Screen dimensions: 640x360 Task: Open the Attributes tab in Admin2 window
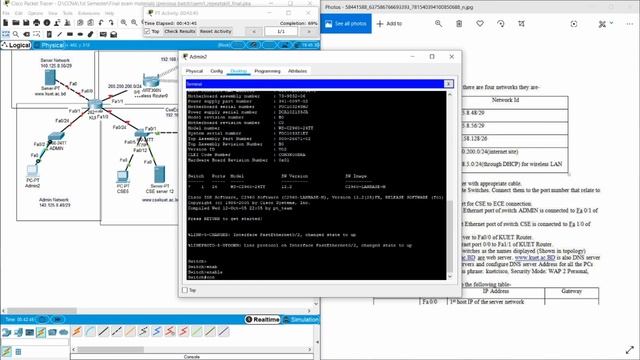click(298, 71)
